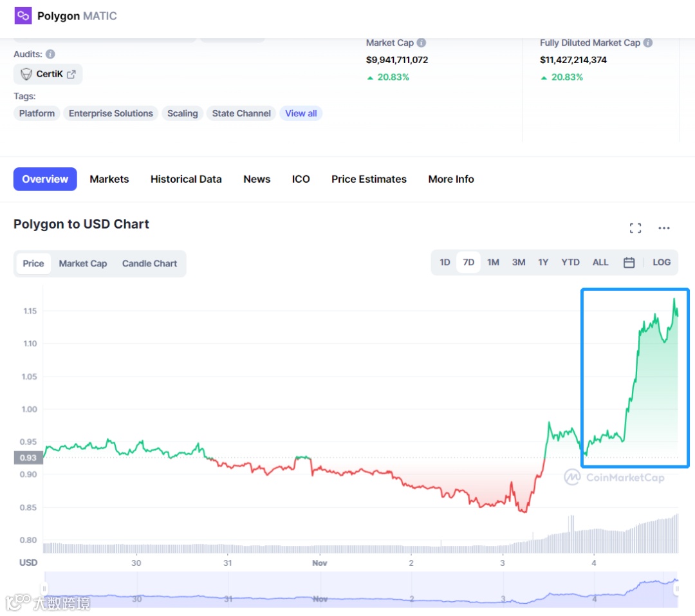This screenshot has width=695, height=616.
Task: Open the Historical Data tab
Action: pyautogui.click(x=186, y=179)
